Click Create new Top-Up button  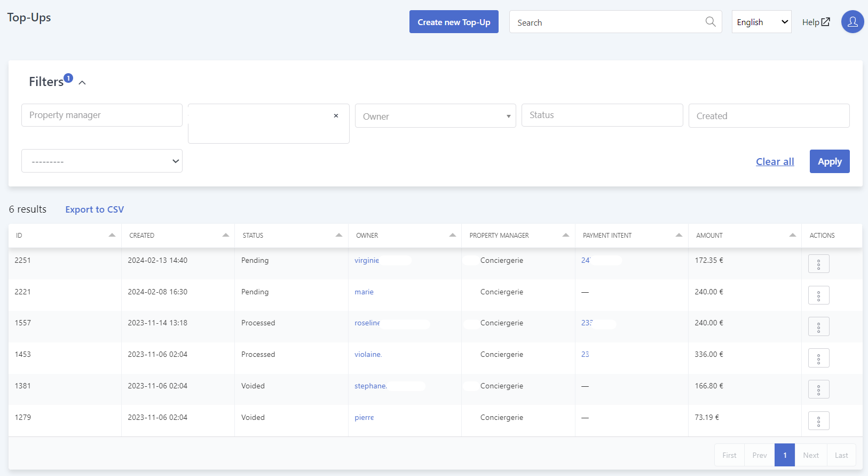tap(454, 22)
